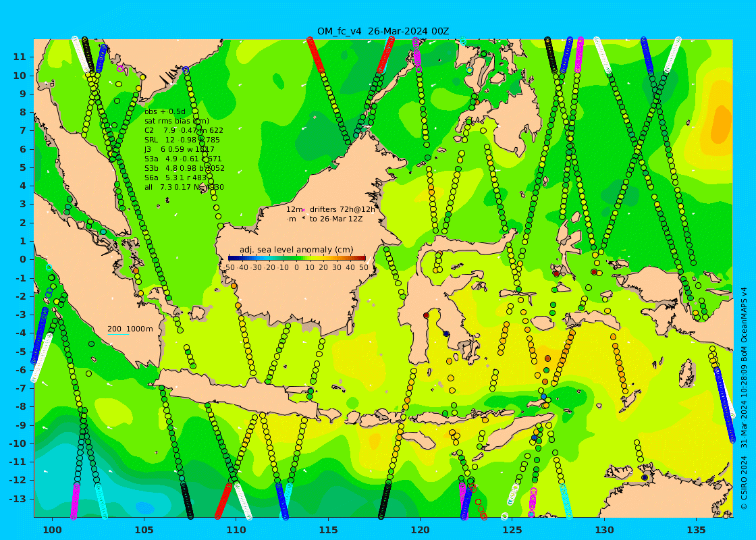Click latitude axis label -3
The image size is (756, 540).
(21, 315)
